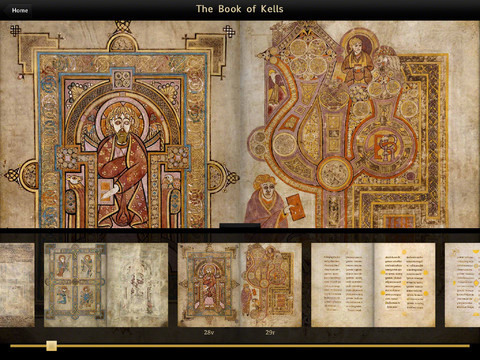Open the partially visible thumbnail at far left

pos(17,285)
